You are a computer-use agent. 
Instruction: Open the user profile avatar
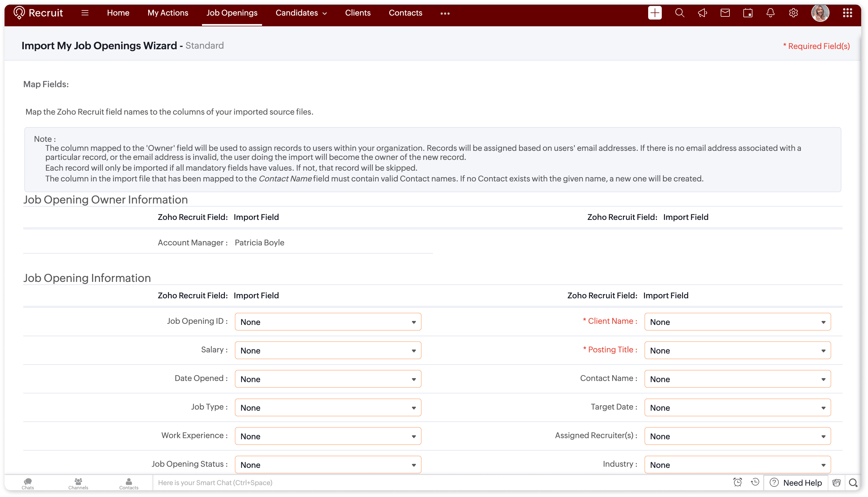click(x=820, y=13)
